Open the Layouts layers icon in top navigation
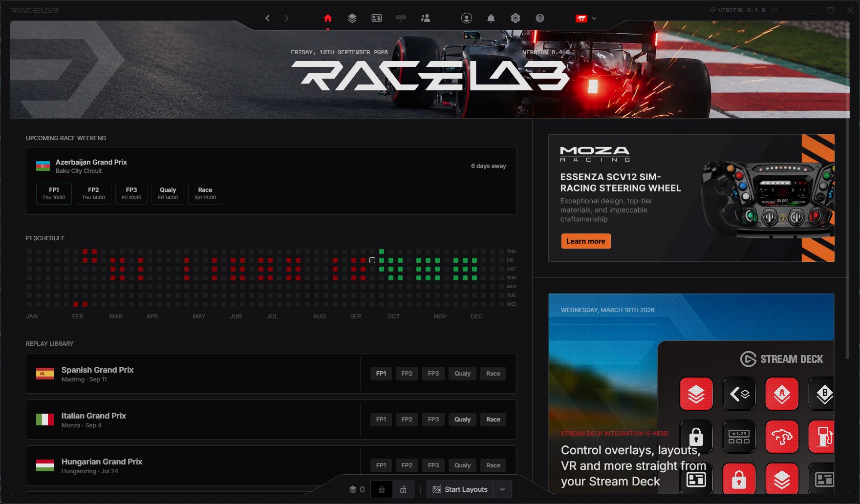This screenshot has height=504, width=860. pyautogui.click(x=352, y=18)
